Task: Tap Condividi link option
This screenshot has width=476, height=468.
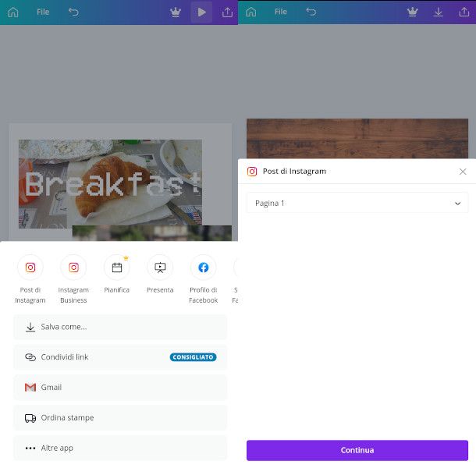Action: pyautogui.click(x=120, y=357)
